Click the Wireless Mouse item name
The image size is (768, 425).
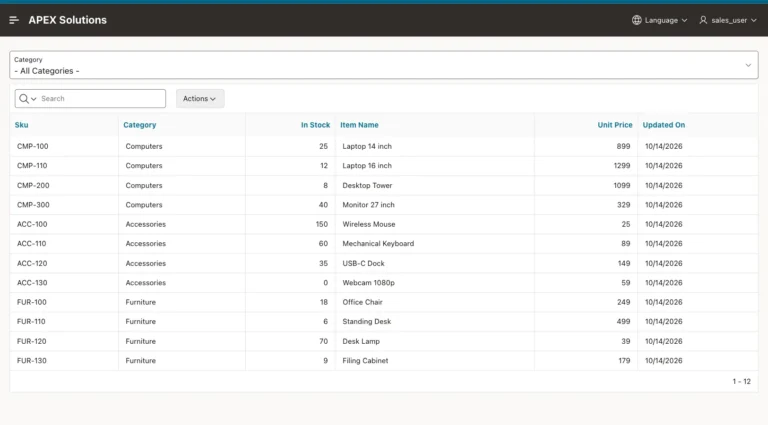pyautogui.click(x=369, y=224)
